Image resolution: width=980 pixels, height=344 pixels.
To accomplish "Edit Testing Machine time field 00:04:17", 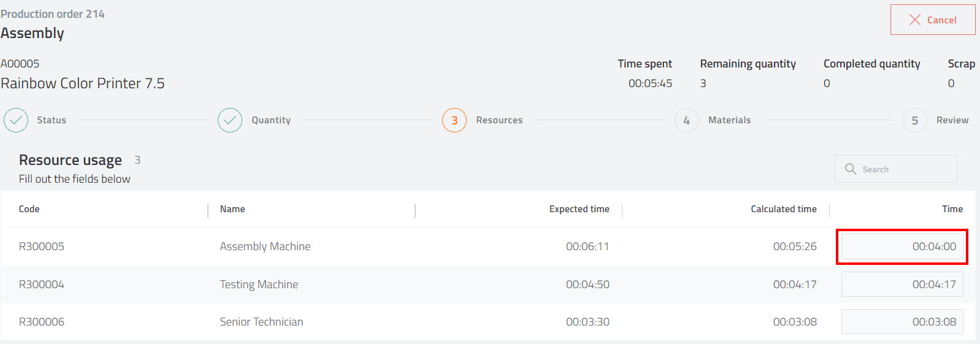I will 902,285.
